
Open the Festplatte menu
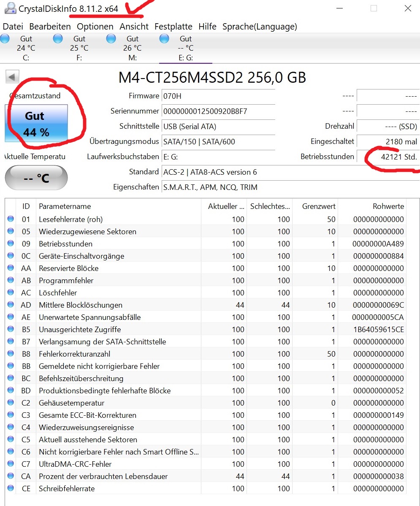pyautogui.click(x=173, y=27)
